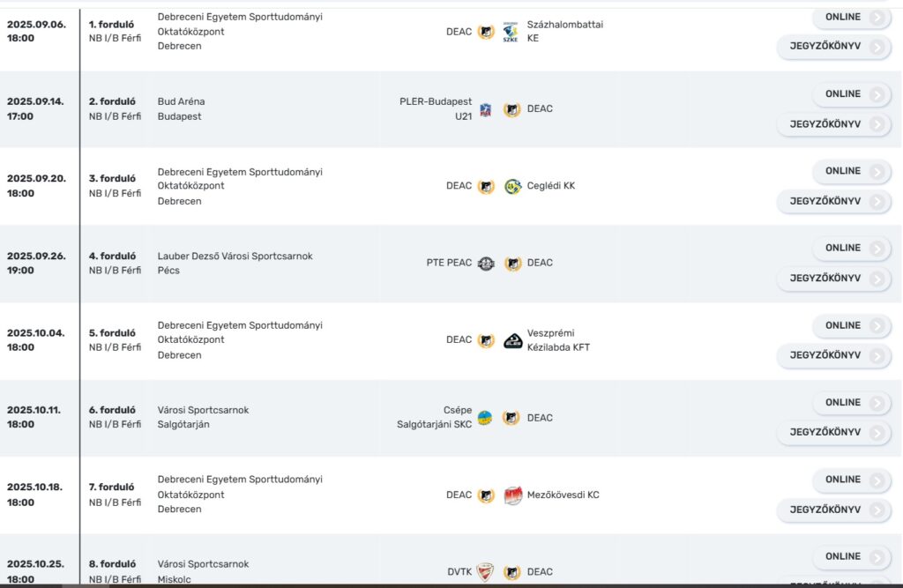This screenshot has height=588, width=903.
Task: Click DEAC logo in the 1. forduló row
Action: [x=486, y=32]
